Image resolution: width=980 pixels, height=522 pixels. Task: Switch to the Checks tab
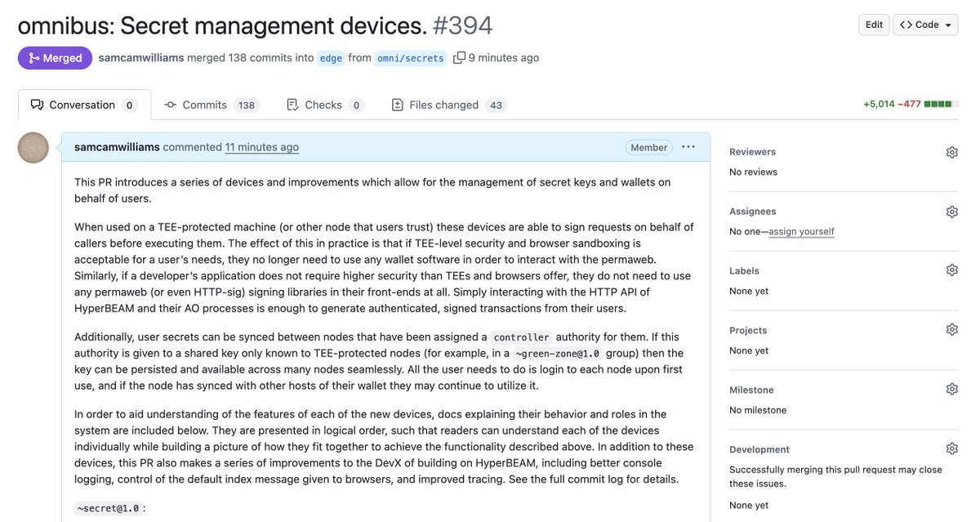pyautogui.click(x=325, y=105)
